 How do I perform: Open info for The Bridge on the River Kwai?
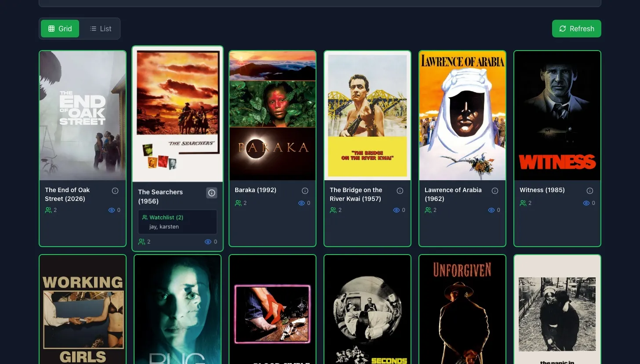pyautogui.click(x=400, y=191)
